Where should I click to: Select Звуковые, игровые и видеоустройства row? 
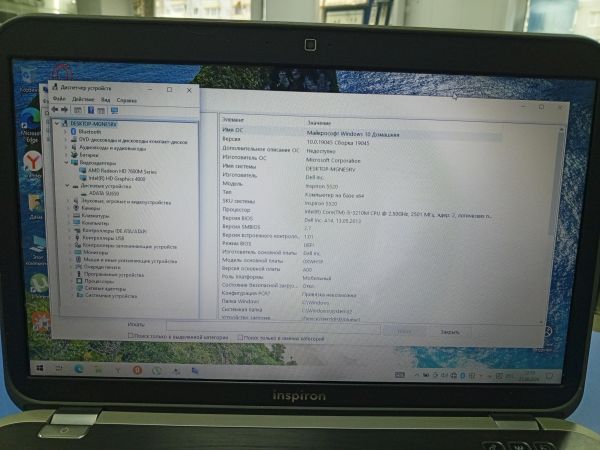coord(126,202)
